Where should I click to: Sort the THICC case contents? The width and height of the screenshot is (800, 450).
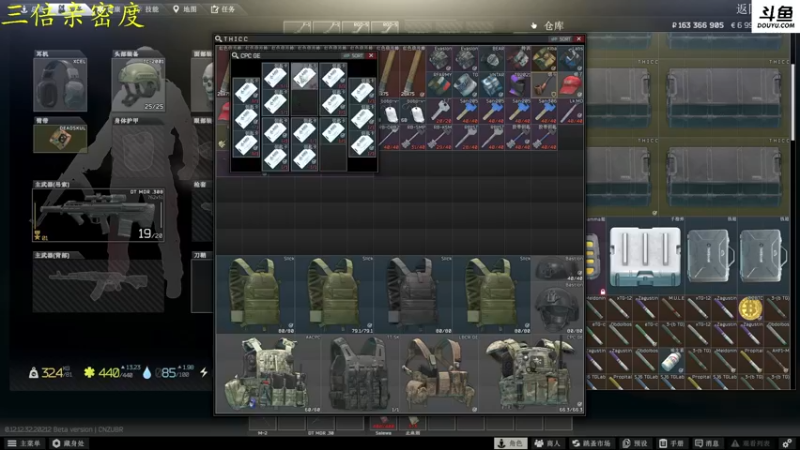[562, 39]
